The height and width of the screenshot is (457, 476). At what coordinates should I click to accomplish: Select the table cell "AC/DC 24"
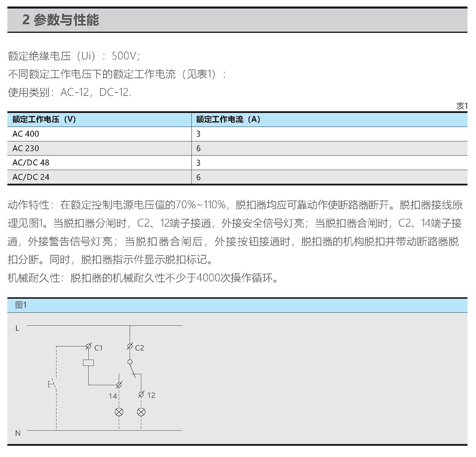click(x=31, y=177)
